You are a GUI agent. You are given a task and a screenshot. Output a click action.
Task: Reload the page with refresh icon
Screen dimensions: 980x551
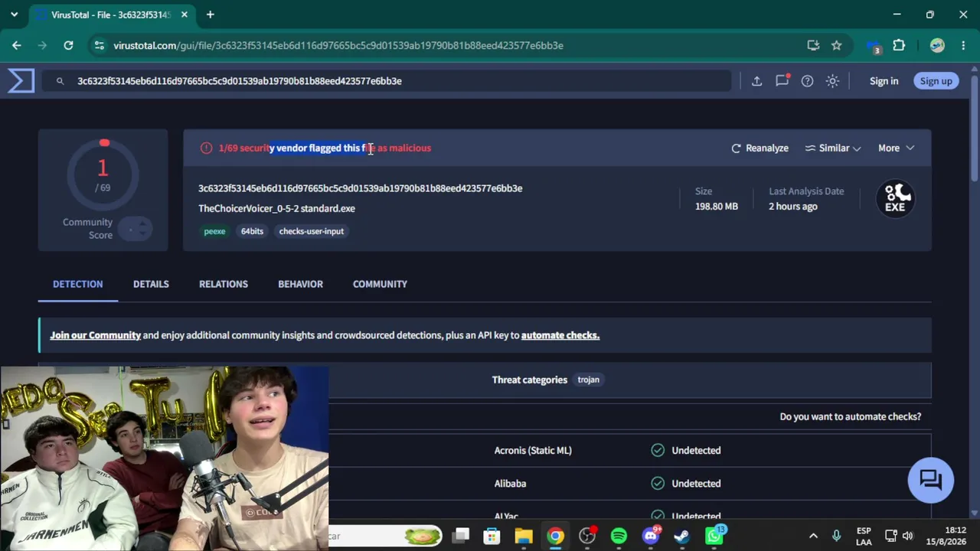click(x=68, y=45)
